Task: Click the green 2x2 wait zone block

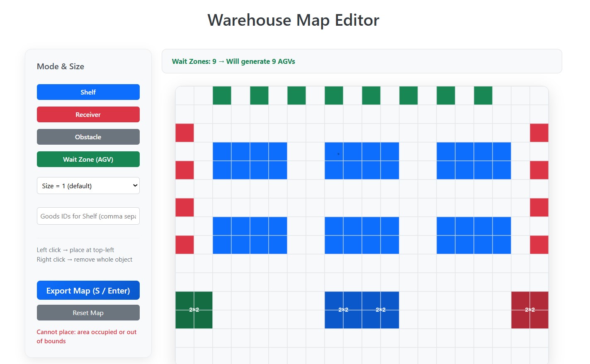Action: coord(194,310)
